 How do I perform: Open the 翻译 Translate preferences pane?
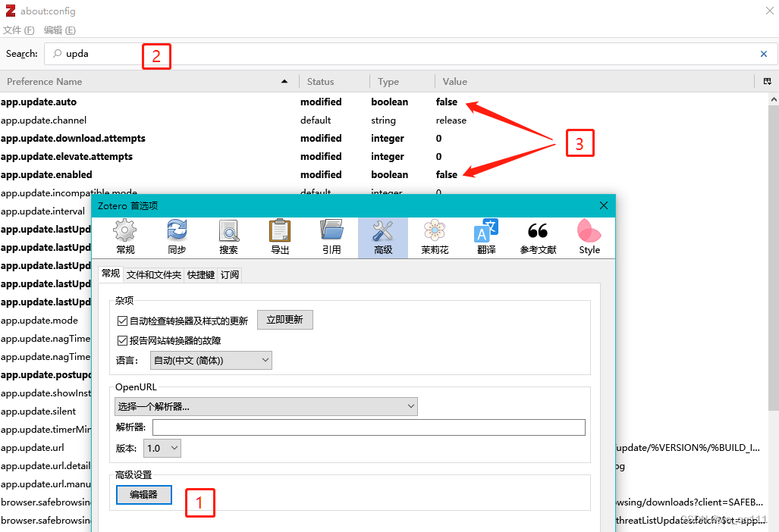click(486, 237)
